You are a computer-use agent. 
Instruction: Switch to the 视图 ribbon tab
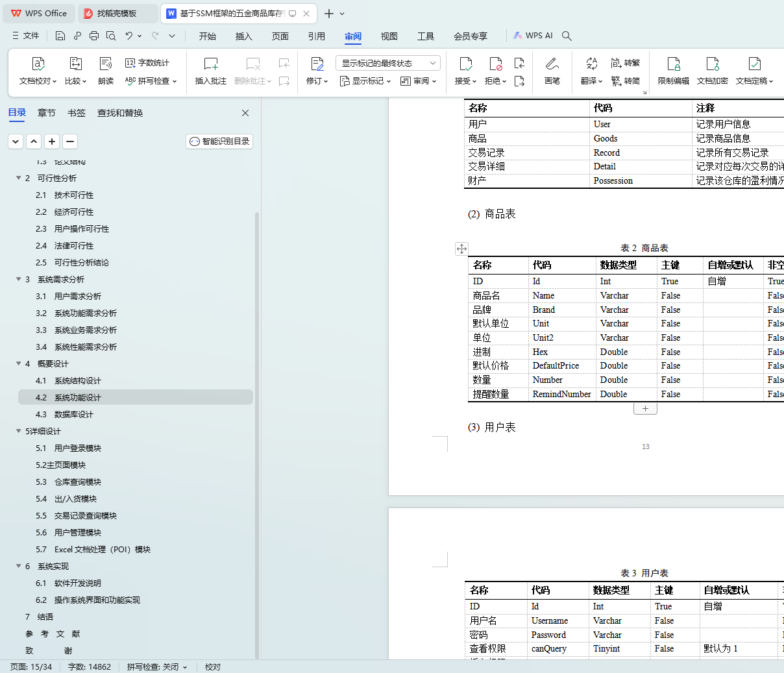tap(389, 36)
